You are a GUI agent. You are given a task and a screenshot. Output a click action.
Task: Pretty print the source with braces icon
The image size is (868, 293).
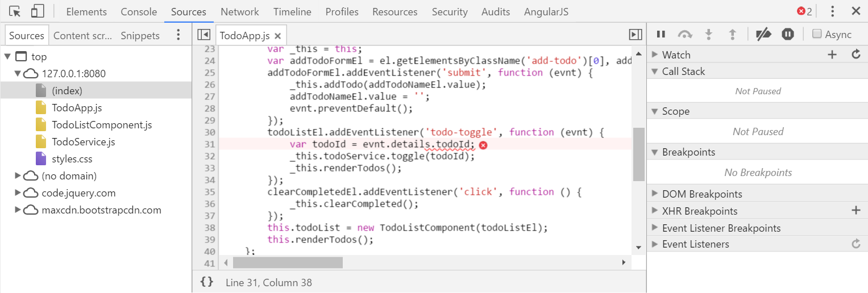click(x=207, y=282)
